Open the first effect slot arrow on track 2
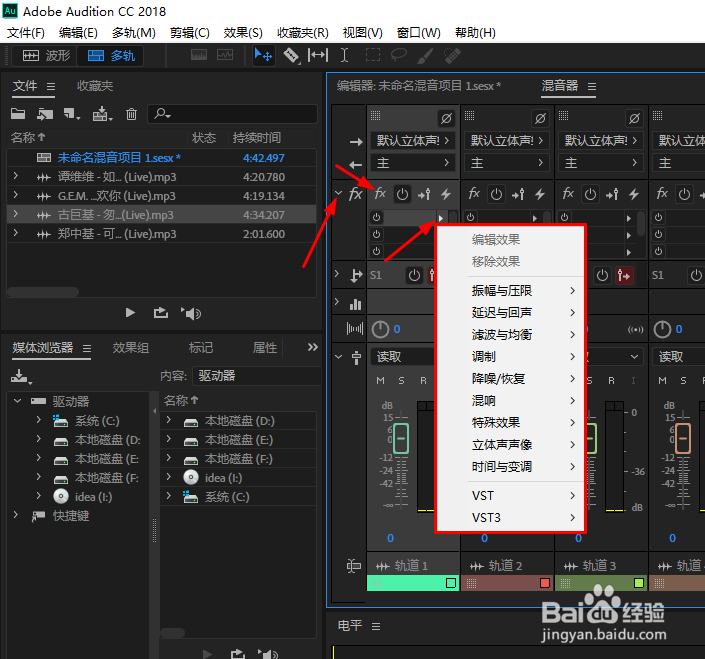 click(x=535, y=218)
